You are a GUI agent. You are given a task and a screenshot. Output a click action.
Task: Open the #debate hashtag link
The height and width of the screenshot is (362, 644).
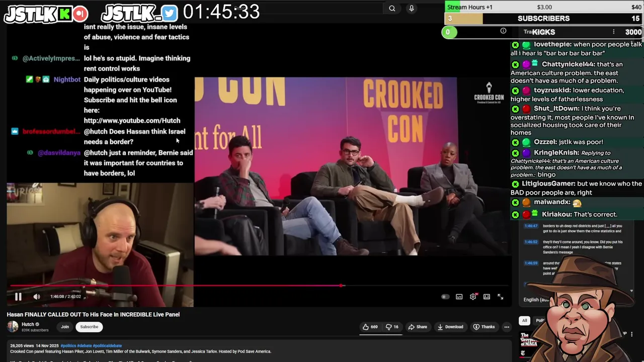(x=84, y=346)
